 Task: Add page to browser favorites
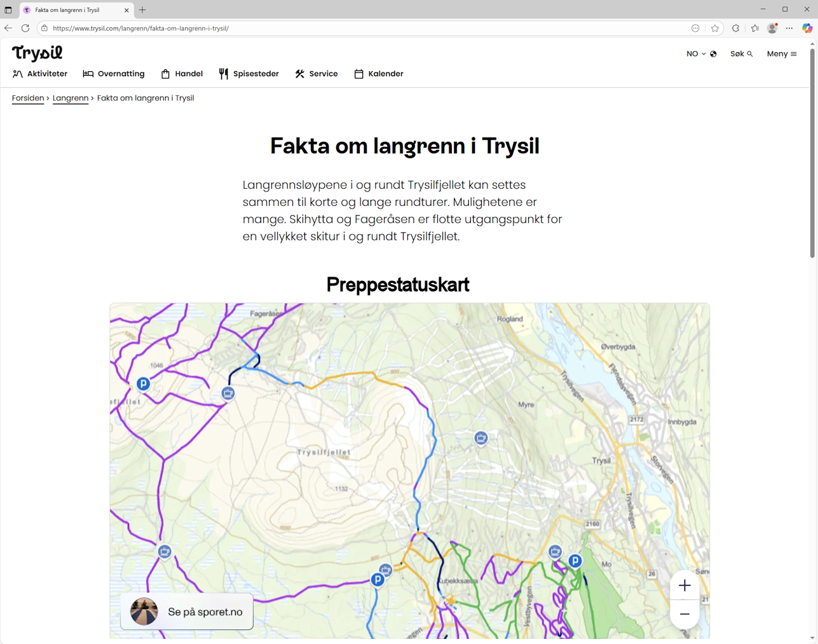[715, 28]
